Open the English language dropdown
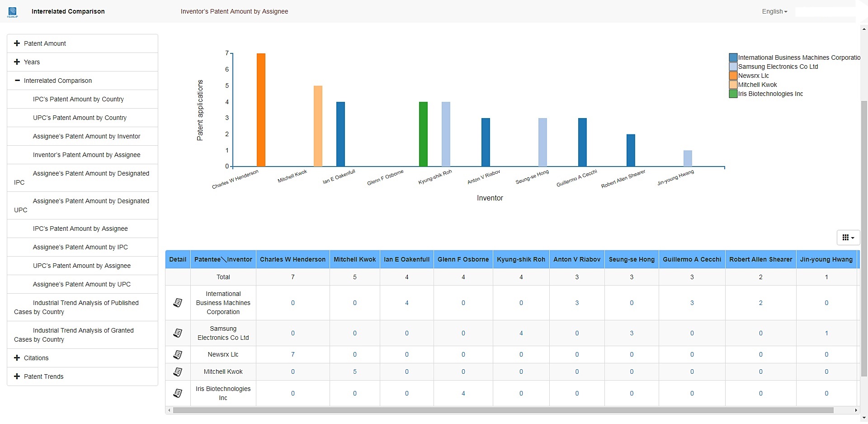The width and height of the screenshot is (868, 424). (774, 11)
